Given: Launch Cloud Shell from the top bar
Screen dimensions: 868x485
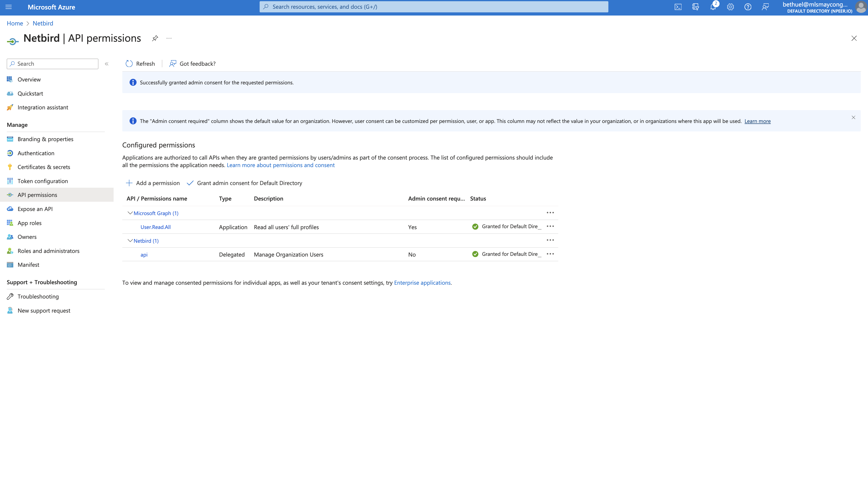Looking at the screenshot, I should click(x=678, y=7).
